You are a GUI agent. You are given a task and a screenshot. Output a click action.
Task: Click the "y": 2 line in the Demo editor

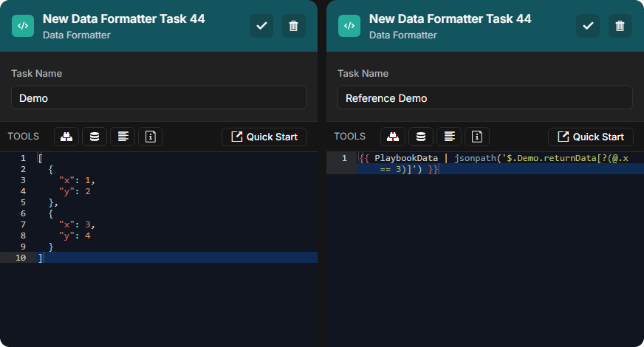pos(75,191)
